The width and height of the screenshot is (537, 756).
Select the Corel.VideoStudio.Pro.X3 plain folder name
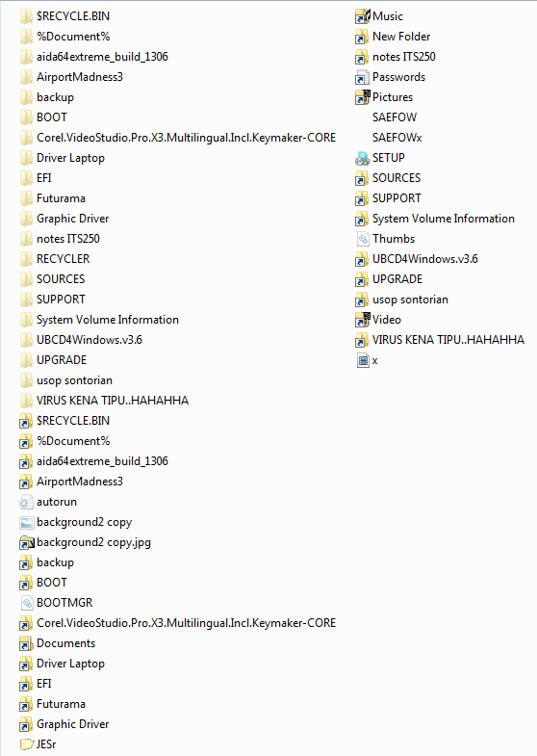(186, 138)
